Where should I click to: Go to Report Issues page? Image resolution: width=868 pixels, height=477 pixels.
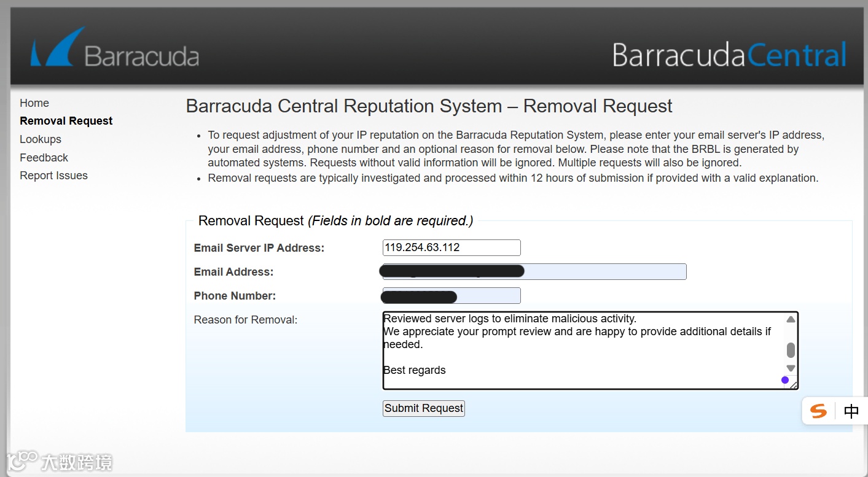coord(53,176)
